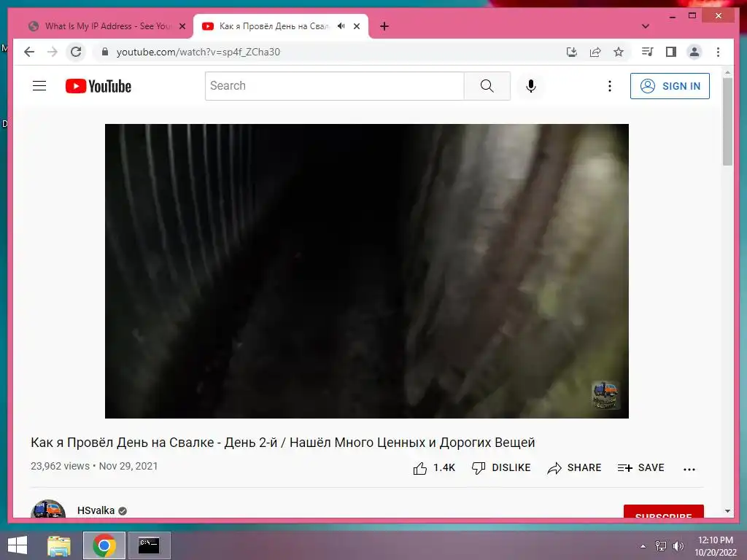The image size is (747, 560).
Task: Open more actions ellipsis under video
Action: click(x=689, y=469)
